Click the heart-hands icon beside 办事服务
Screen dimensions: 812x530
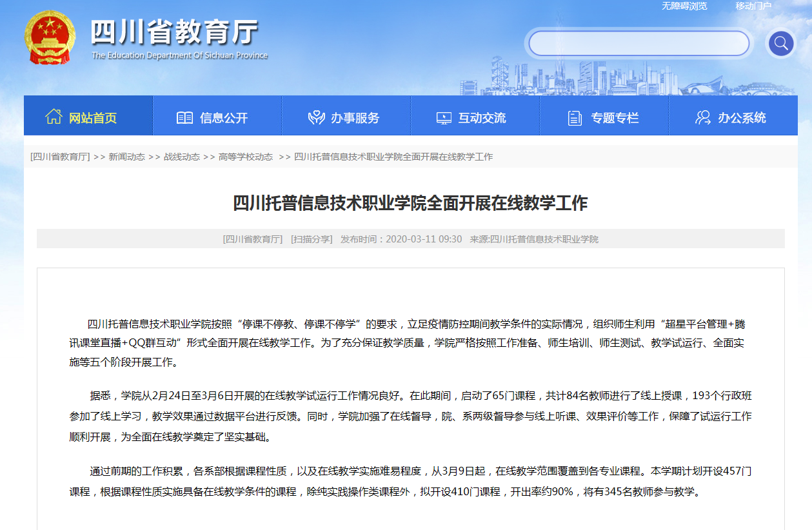pyautogui.click(x=316, y=118)
